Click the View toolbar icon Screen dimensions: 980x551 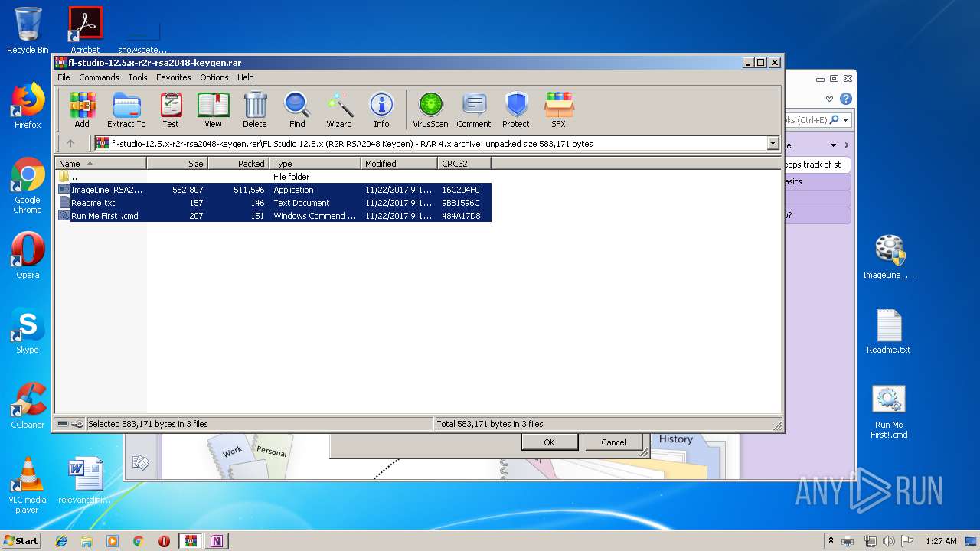(x=213, y=109)
